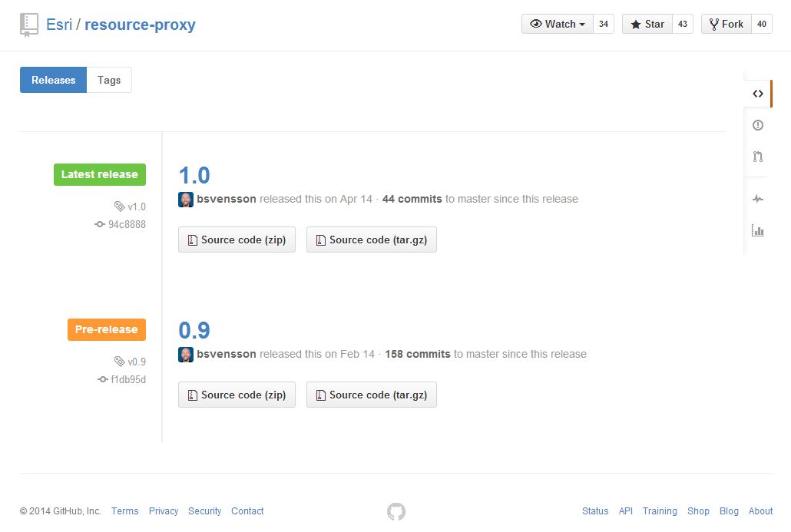Screen dimensions: 791x532
Task: Download Source code (tar.gz) for release 0.9
Action: [x=371, y=395]
